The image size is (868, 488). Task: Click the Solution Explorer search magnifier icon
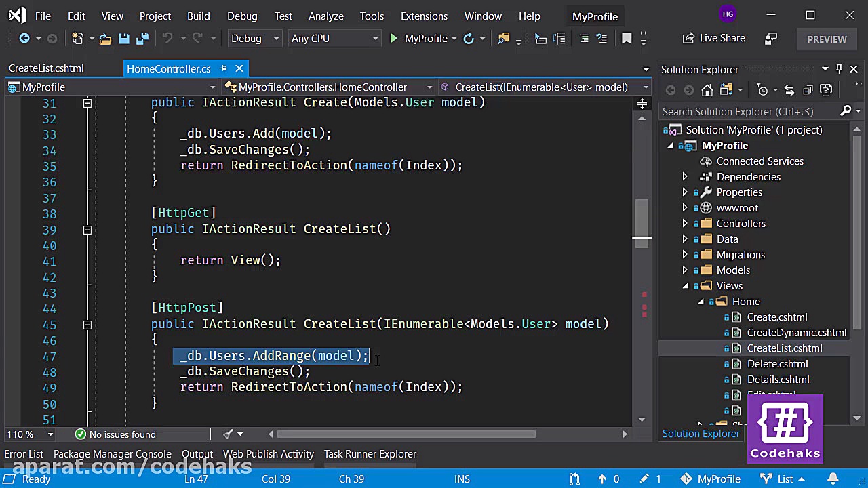point(846,111)
